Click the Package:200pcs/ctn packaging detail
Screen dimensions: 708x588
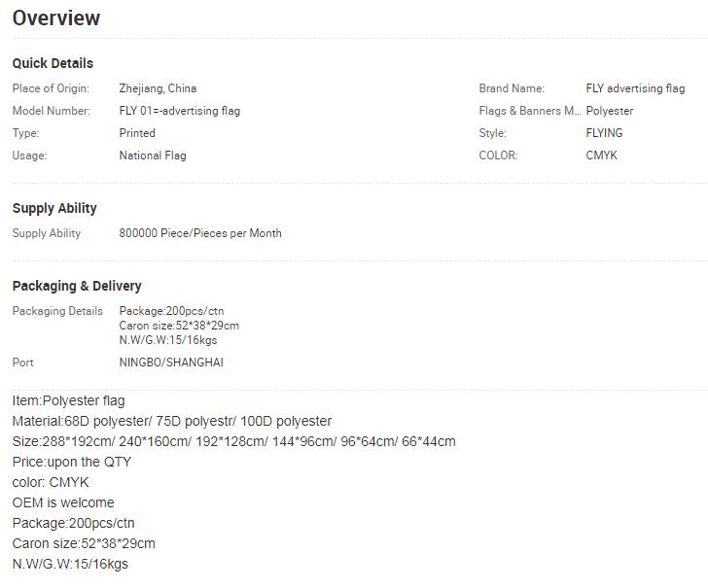pos(171,311)
